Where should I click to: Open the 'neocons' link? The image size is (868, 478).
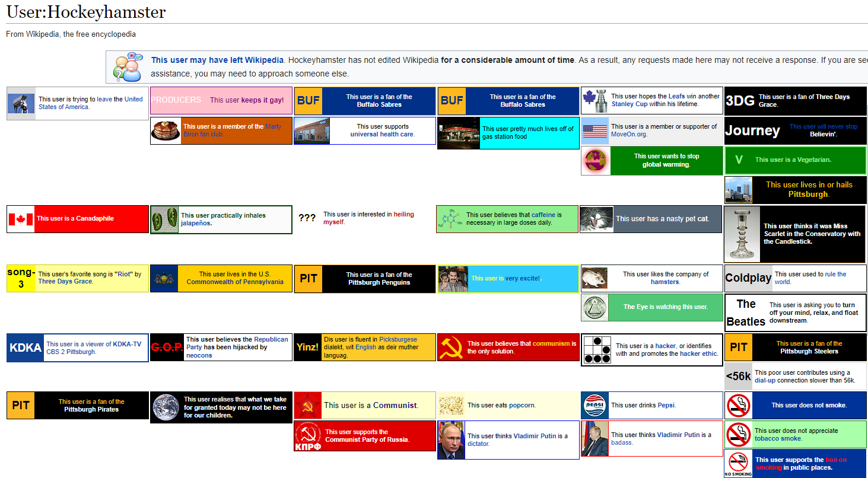click(199, 355)
